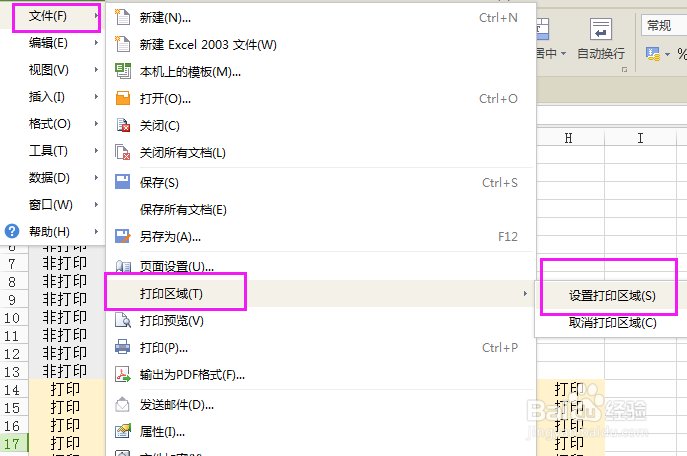Select row 16 header
687x456 pixels.
[14, 425]
